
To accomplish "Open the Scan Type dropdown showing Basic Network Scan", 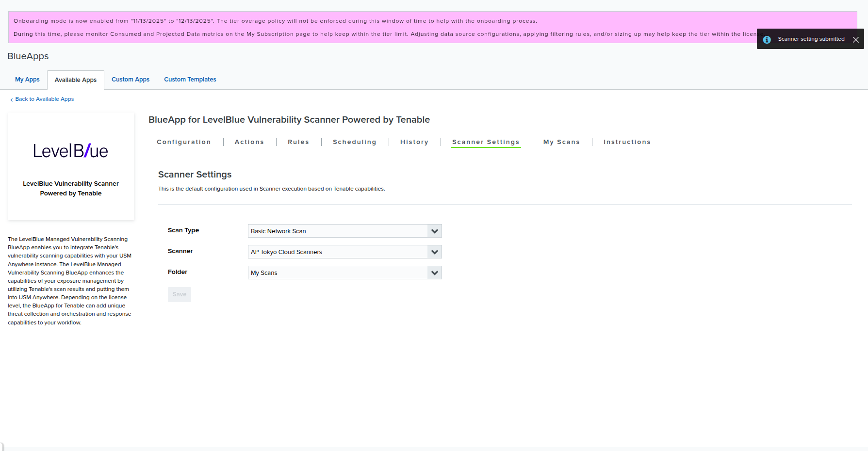I will 345,231.
